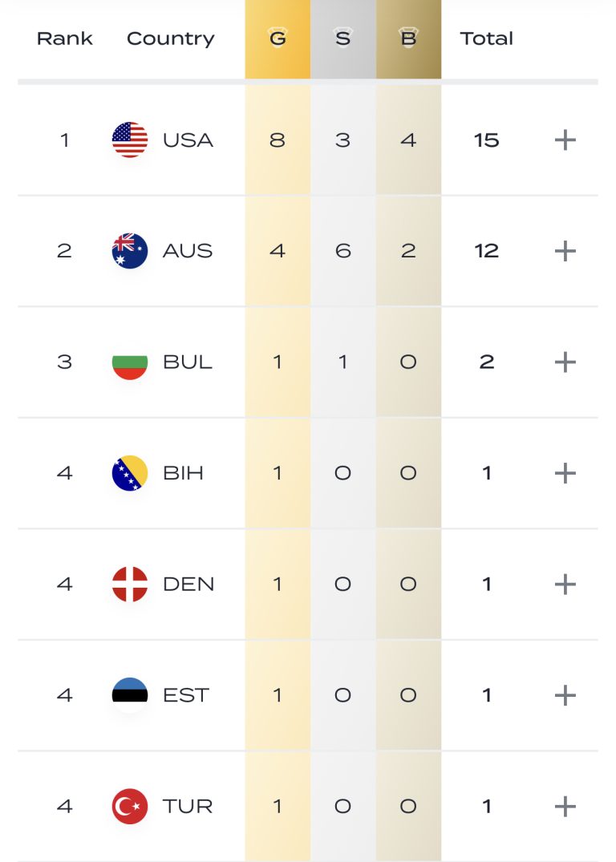Expand the BUL medal breakdown
Viewport: 616px width, 862px height.
click(x=565, y=362)
